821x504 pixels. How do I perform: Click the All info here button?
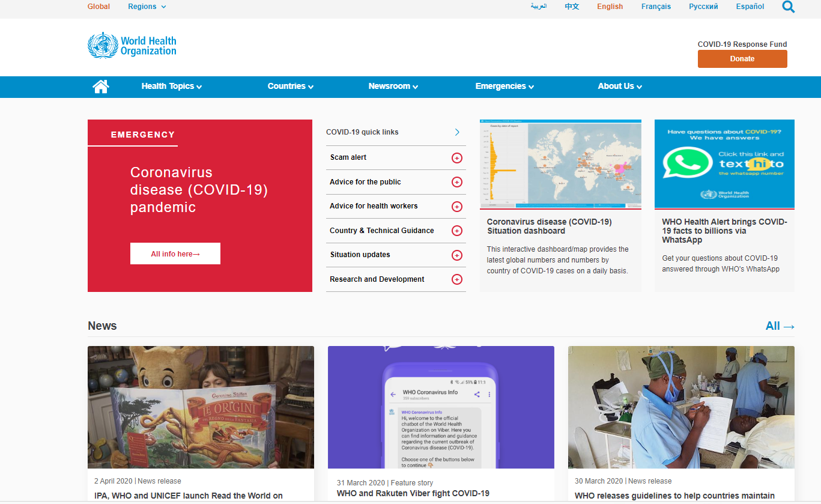click(x=175, y=254)
